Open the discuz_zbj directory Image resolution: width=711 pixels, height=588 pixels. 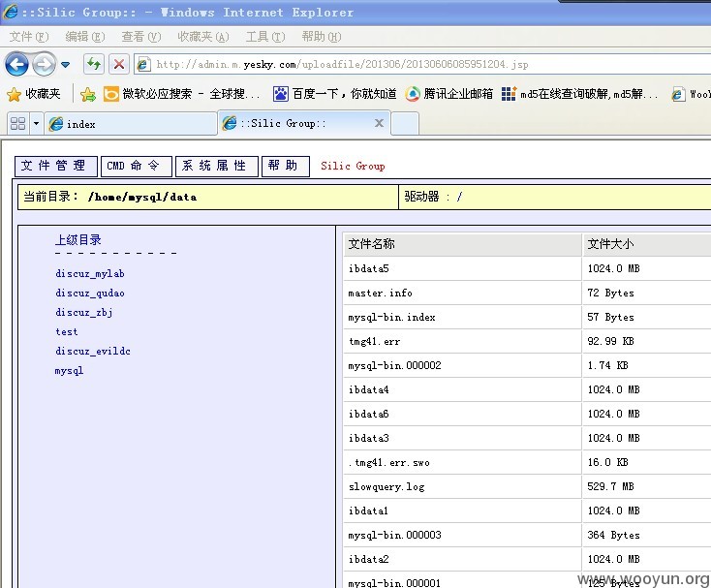84,312
